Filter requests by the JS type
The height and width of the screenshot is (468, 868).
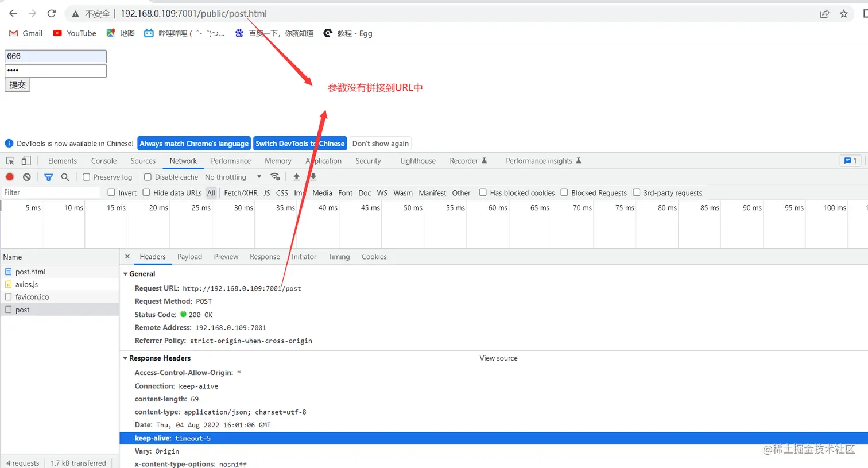(267, 193)
